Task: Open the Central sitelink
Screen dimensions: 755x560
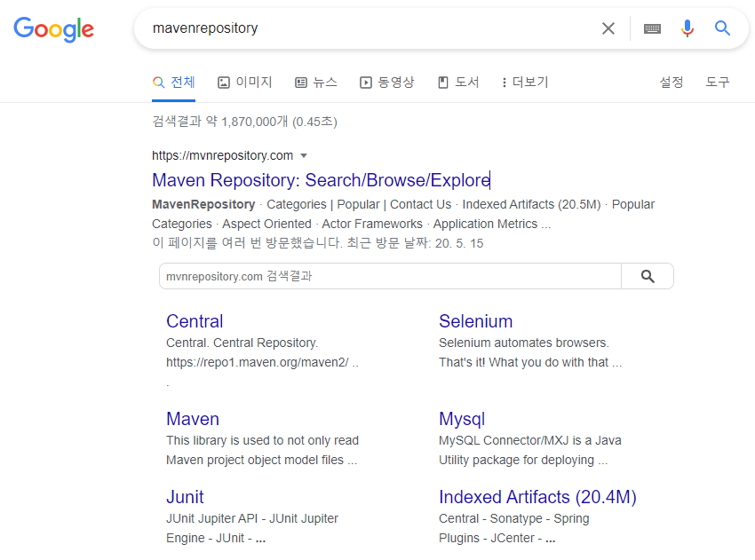Action: (x=195, y=321)
